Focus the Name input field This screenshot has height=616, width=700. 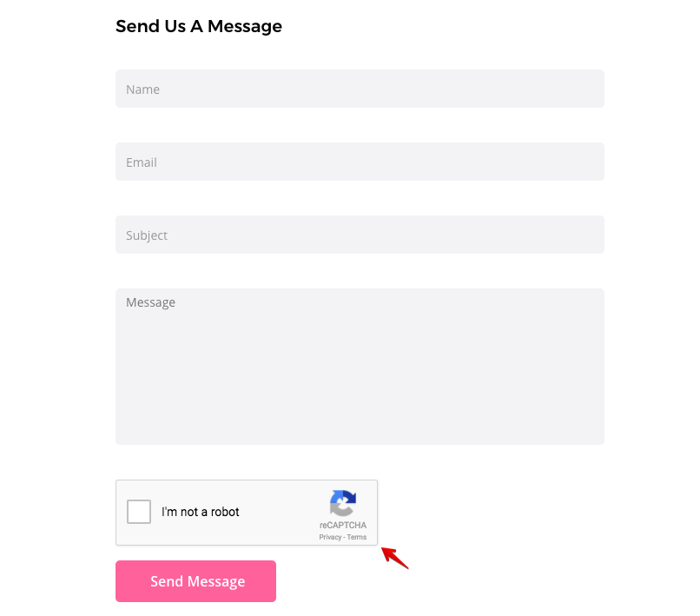pyautogui.click(x=360, y=89)
